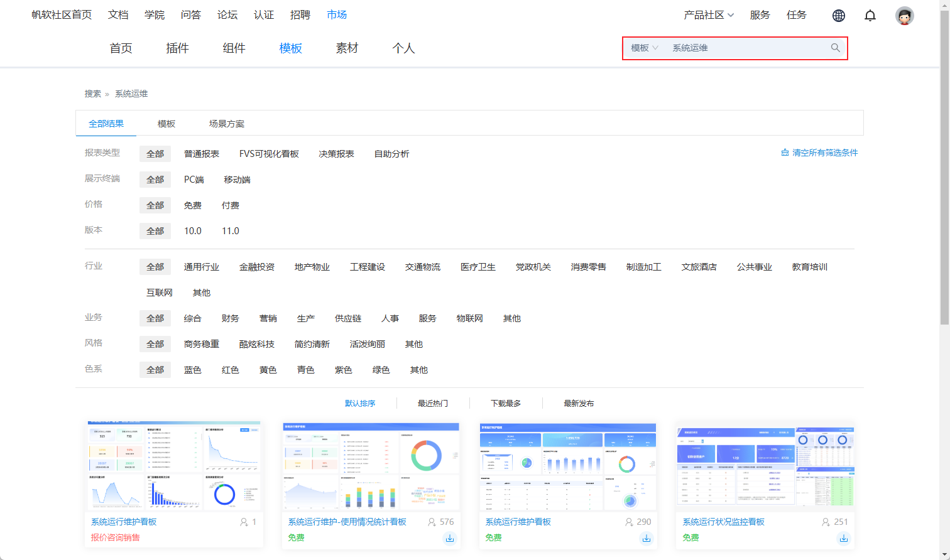Open the 插件 navigation item
Image resolution: width=950 pixels, height=560 pixels.
[x=177, y=48]
